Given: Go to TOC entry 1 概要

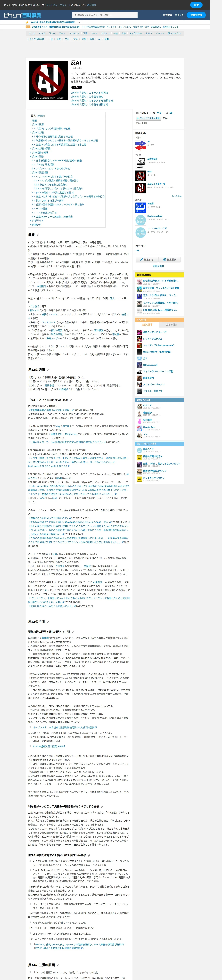Looking at the screenshot, I should 33,121.
